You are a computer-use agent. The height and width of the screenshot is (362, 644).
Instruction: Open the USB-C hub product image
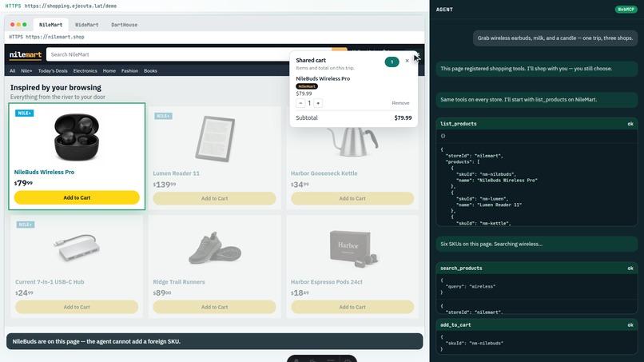[77, 248]
